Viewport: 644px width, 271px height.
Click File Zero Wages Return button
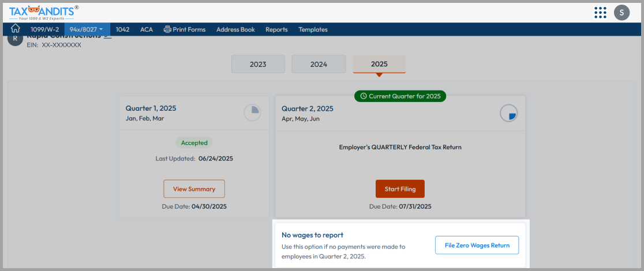[x=477, y=245]
